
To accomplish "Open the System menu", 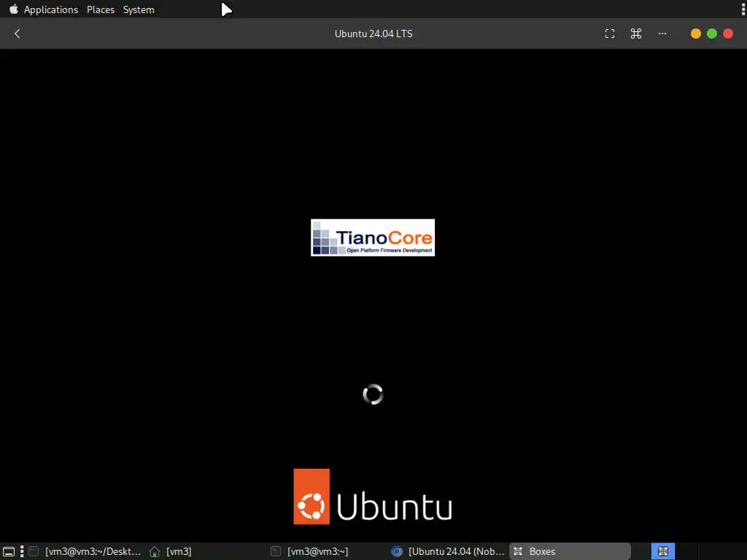I will (139, 9).
